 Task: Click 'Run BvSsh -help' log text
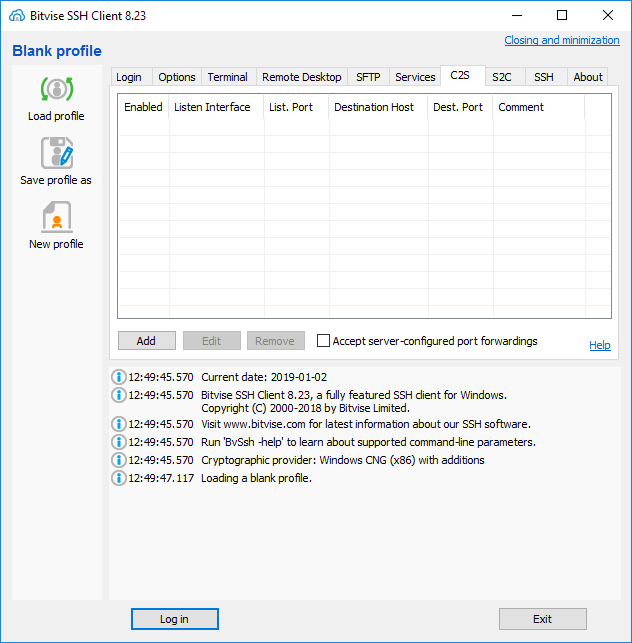pyautogui.click(x=368, y=442)
